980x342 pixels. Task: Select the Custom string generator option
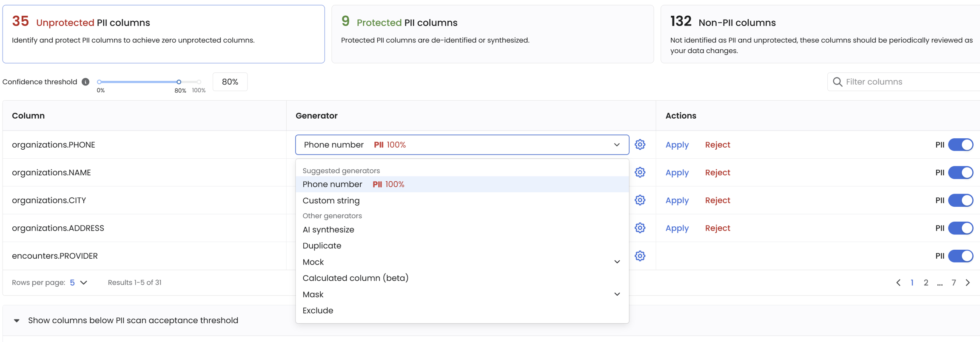331,200
